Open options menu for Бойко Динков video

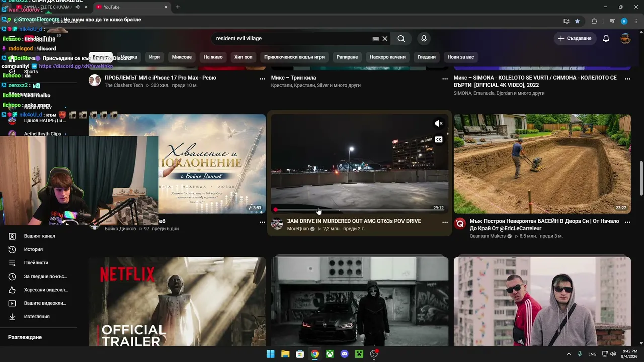[262, 222]
